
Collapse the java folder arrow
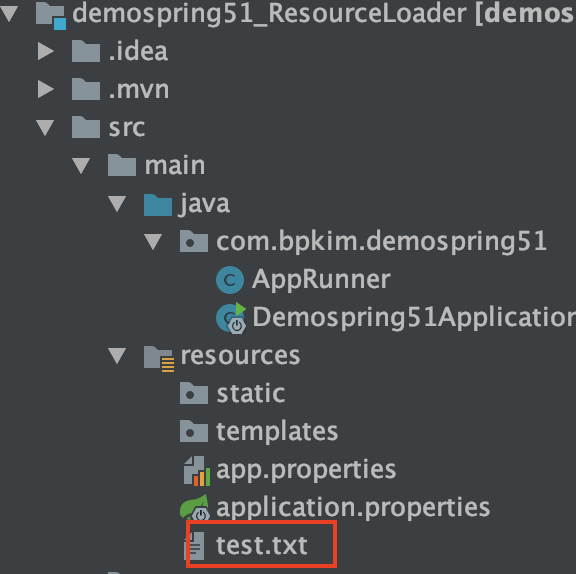(x=117, y=203)
